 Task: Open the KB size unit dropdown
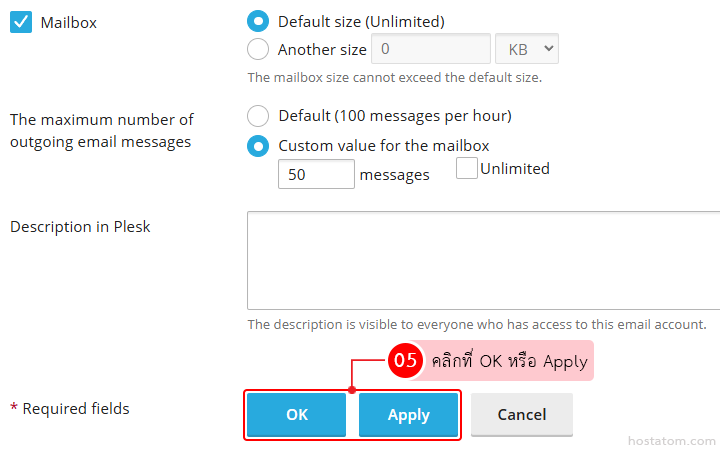tap(526, 48)
